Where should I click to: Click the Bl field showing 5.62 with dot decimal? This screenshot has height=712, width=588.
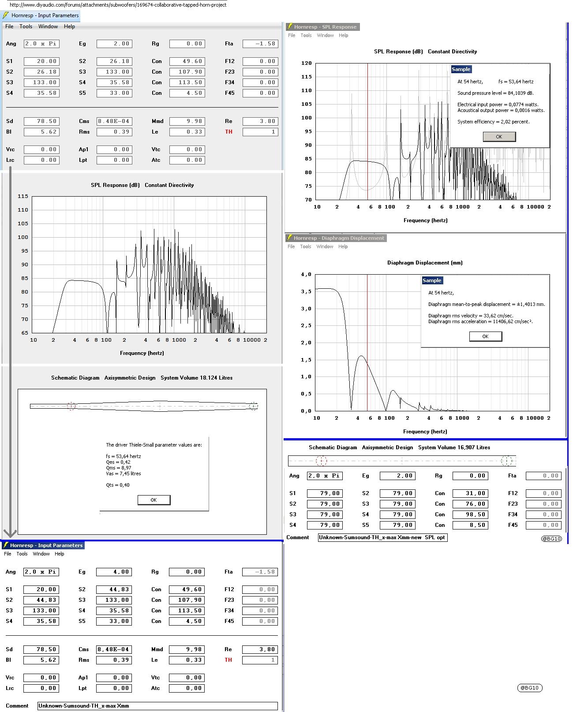click(41, 132)
